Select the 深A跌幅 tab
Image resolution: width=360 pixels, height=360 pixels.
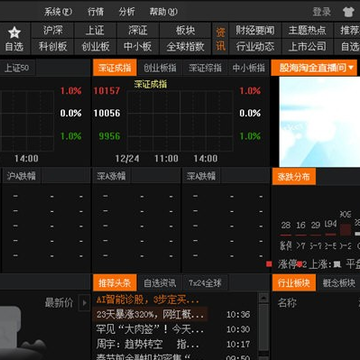[x=201, y=176]
